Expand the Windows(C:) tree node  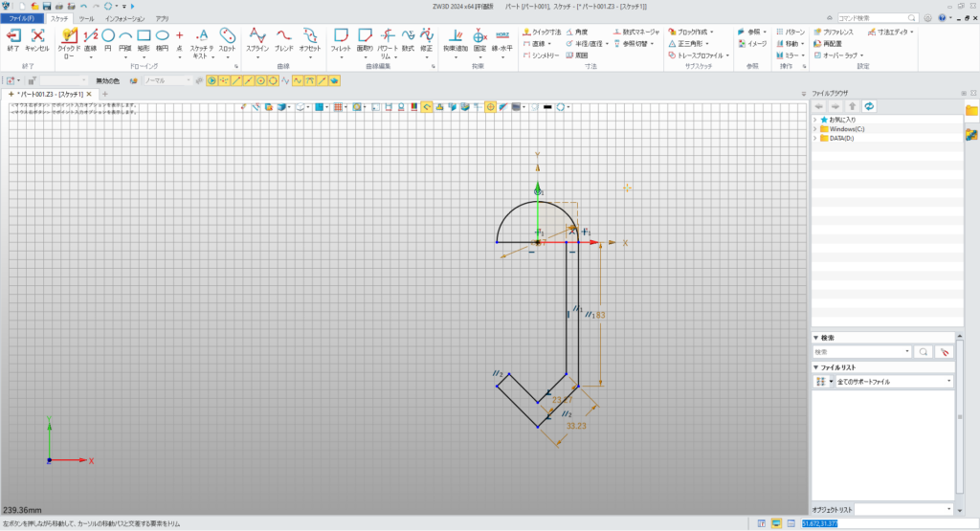point(814,128)
